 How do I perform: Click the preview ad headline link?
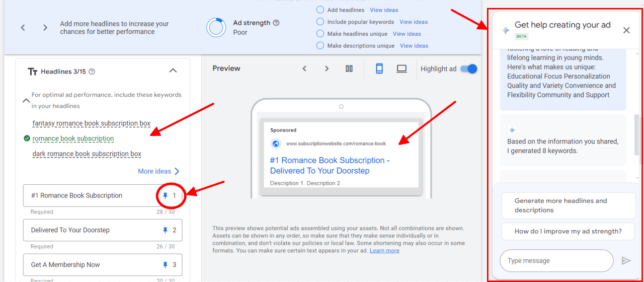329,165
